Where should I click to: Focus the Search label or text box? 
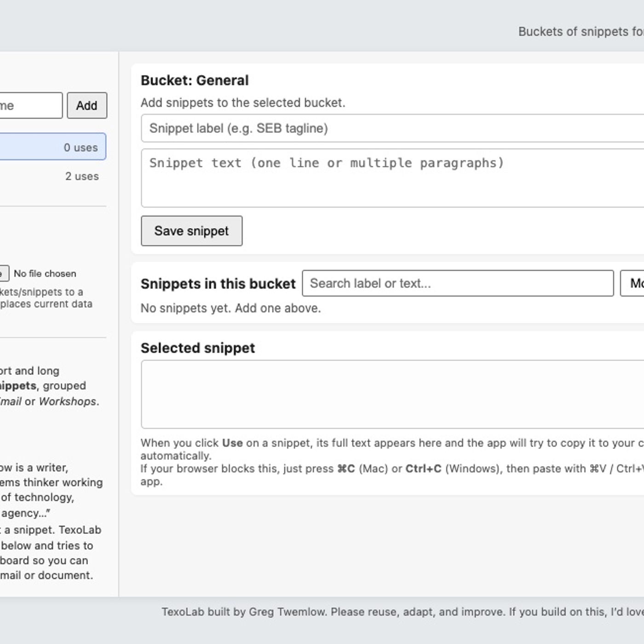pyautogui.click(x=457, y=283)
